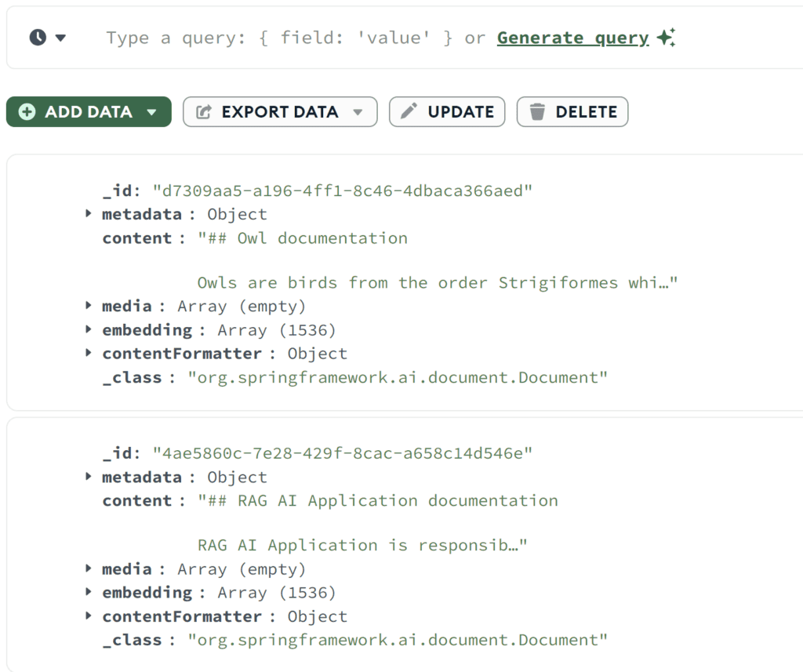Click the trash icon on Delete
Viewport: 803px width, 672px height.
[537, 112]
